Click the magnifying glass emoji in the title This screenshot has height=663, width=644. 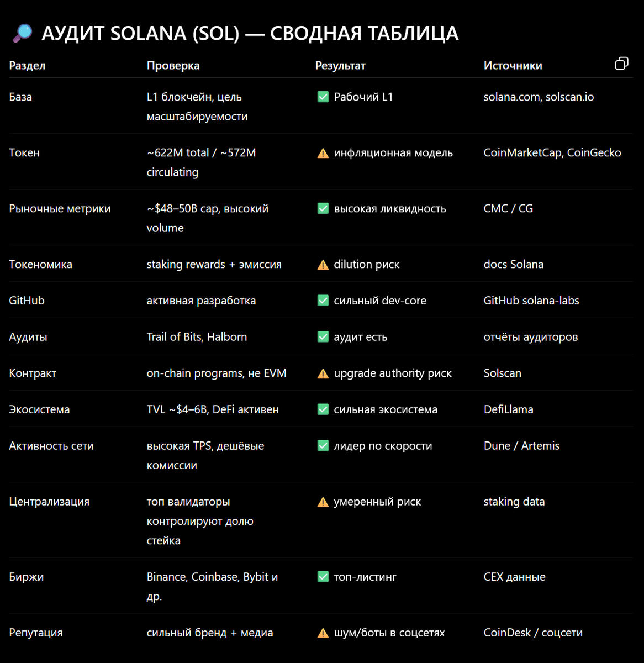[23, 33]
